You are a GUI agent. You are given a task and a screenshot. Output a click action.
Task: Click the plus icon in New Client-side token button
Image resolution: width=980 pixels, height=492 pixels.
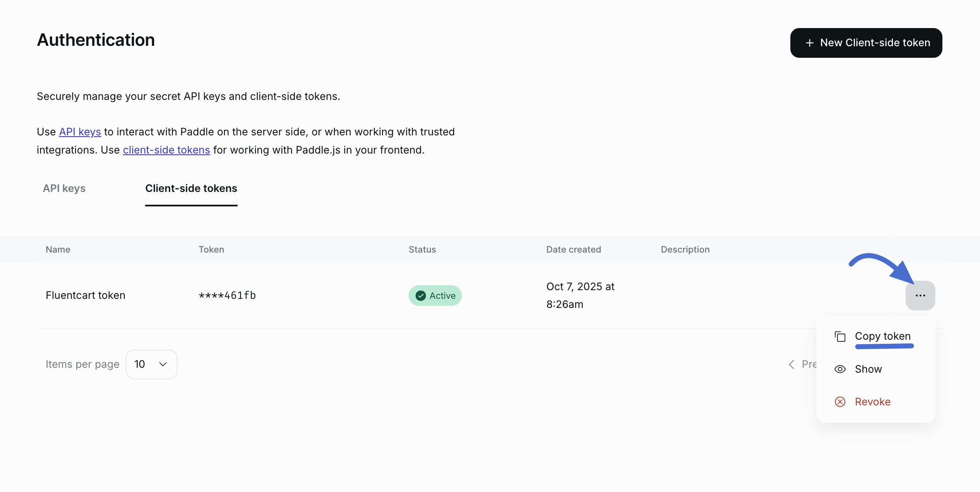pos(809,43)
